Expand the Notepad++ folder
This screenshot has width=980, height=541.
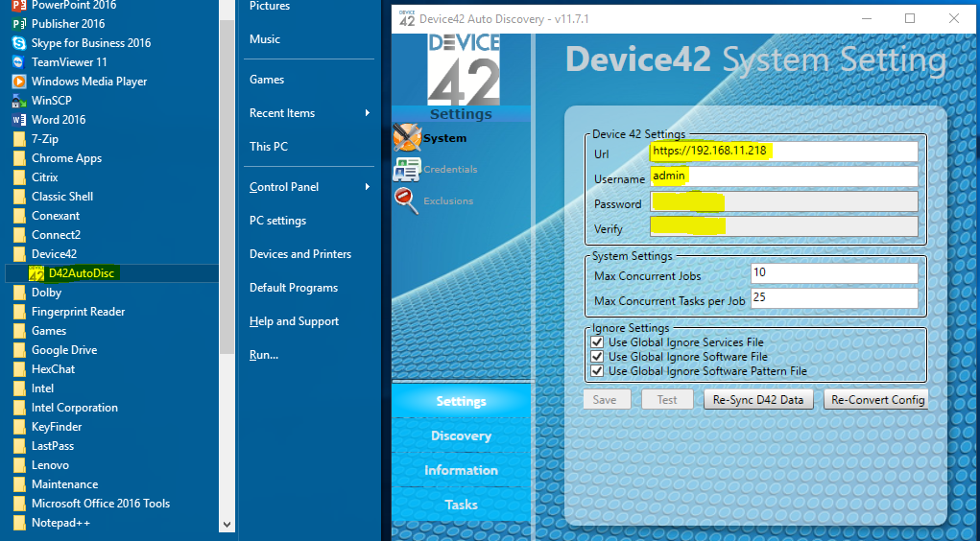click(51, 523)
